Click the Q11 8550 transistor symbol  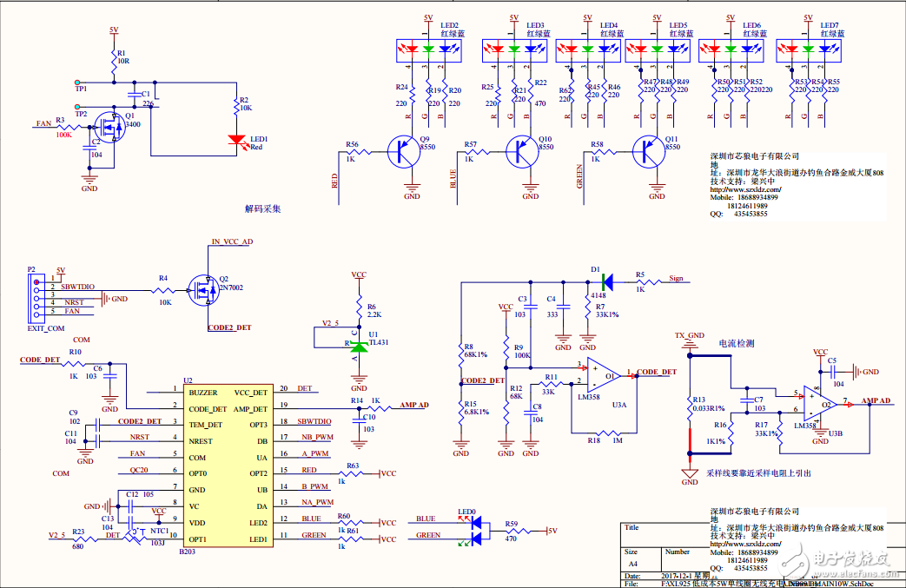648,152
